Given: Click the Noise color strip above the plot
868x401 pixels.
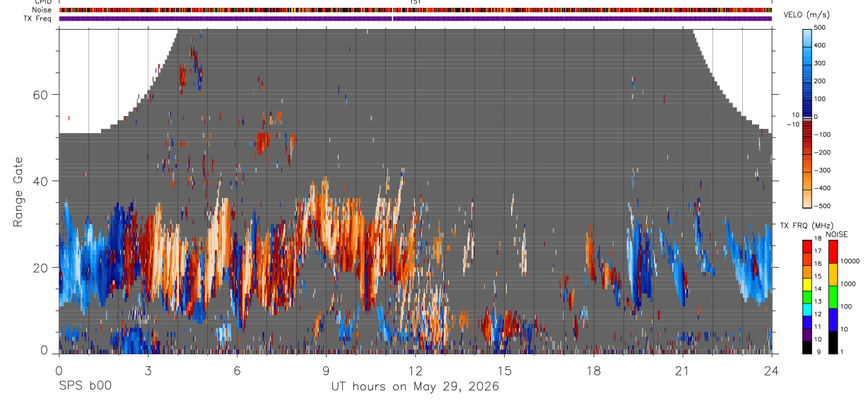Looking at the screenshot, I should (x=416, y=10).
